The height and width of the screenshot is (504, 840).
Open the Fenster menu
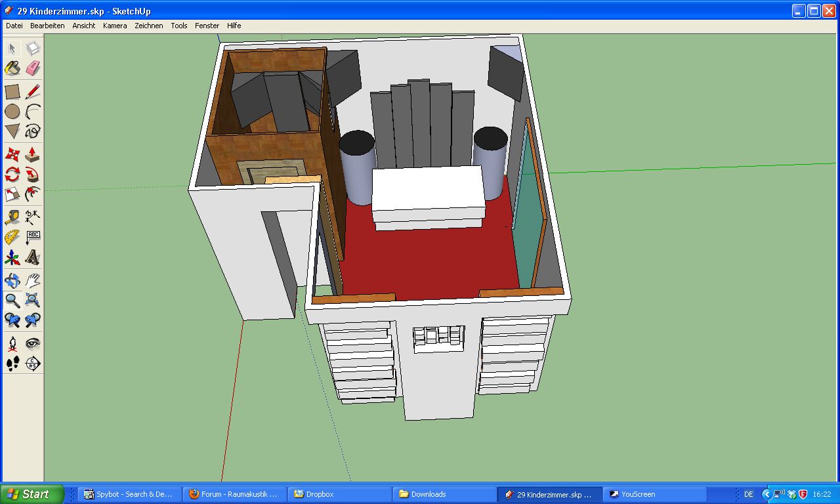(x=207, y=26)
